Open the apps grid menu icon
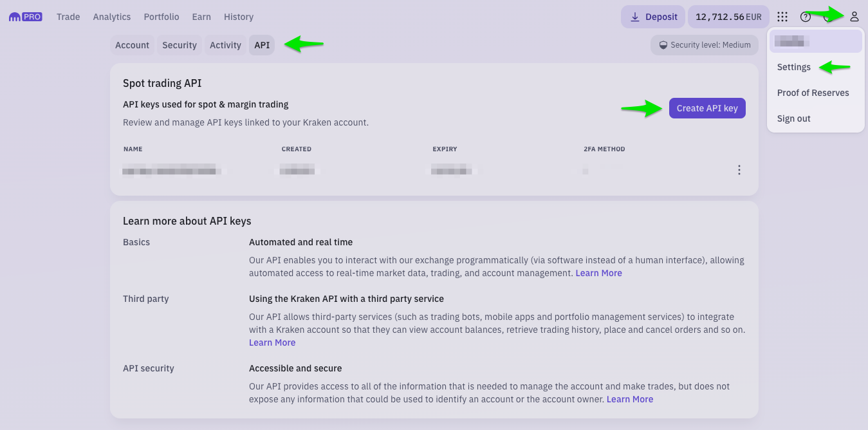868x430 pixels. coord(782,17)
